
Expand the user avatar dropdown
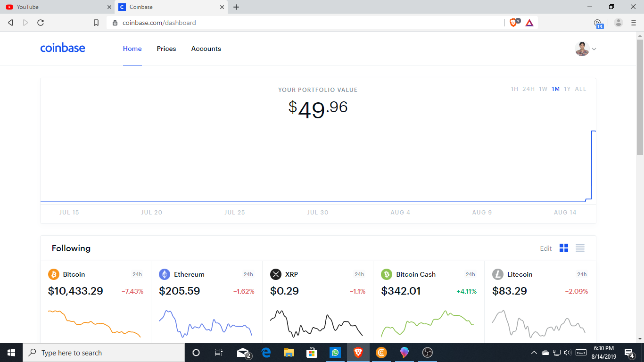pos(594,49)
